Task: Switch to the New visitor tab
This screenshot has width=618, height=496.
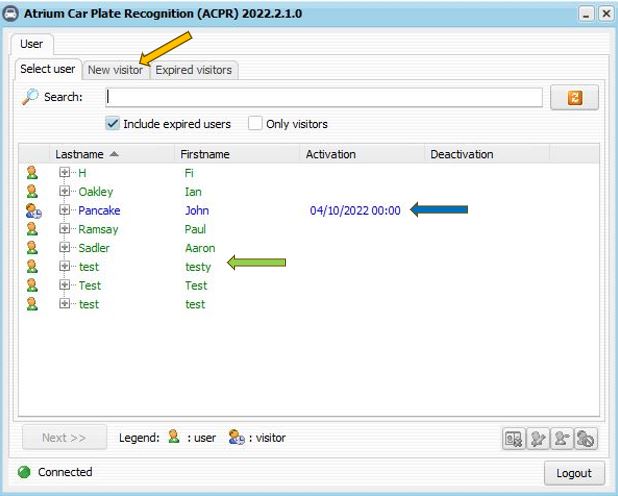Action: 115,70
